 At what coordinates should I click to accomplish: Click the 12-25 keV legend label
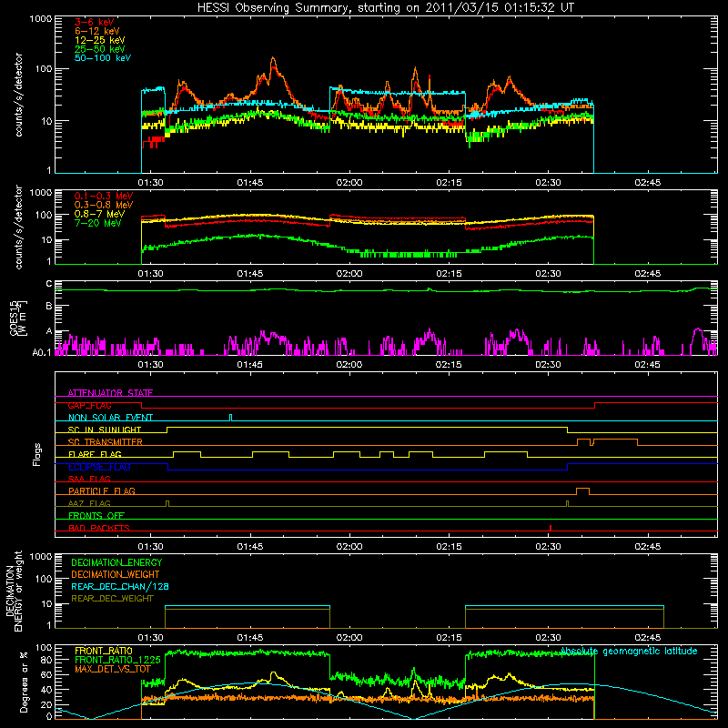tap(100, 40)
